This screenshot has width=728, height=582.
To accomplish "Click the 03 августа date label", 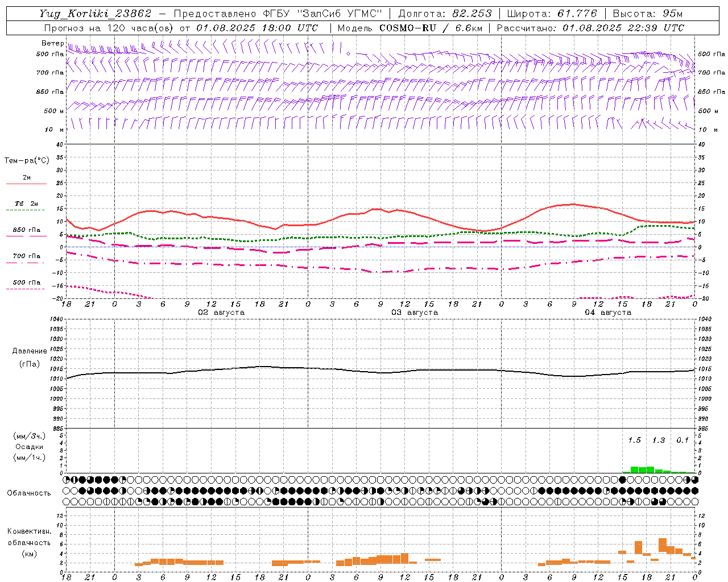I will coord(415,313).
